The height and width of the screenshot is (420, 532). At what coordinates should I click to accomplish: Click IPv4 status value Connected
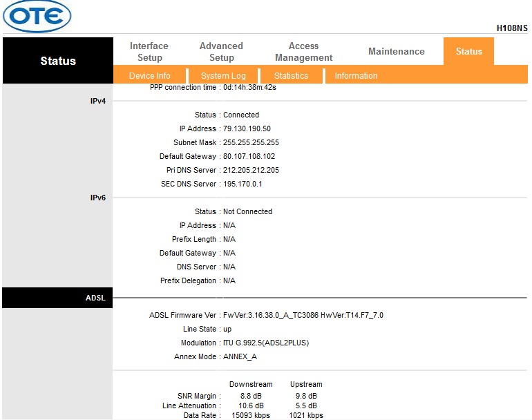(x=241, y=115)
